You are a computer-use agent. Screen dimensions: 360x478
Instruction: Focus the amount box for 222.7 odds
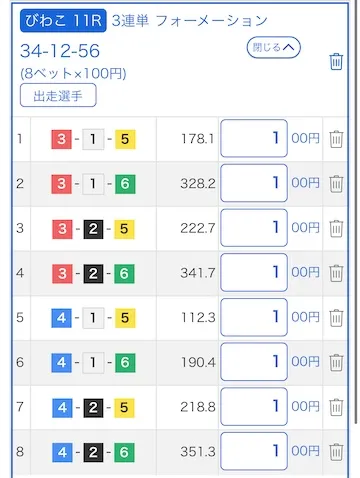(x=254, y=228)
